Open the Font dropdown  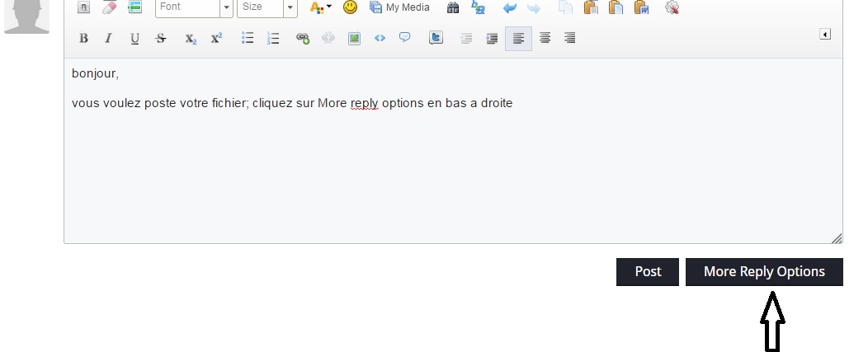[194, 7]
